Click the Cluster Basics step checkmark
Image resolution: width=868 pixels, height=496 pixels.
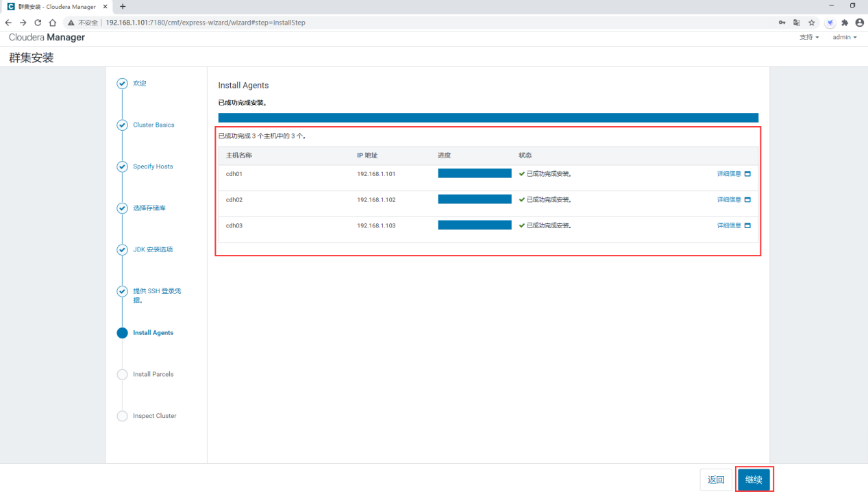(x=122, y=125)
